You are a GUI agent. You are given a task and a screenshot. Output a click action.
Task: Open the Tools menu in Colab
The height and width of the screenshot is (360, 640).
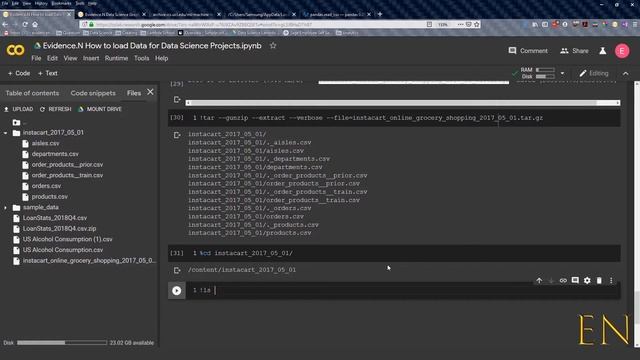tap(142, 58)
